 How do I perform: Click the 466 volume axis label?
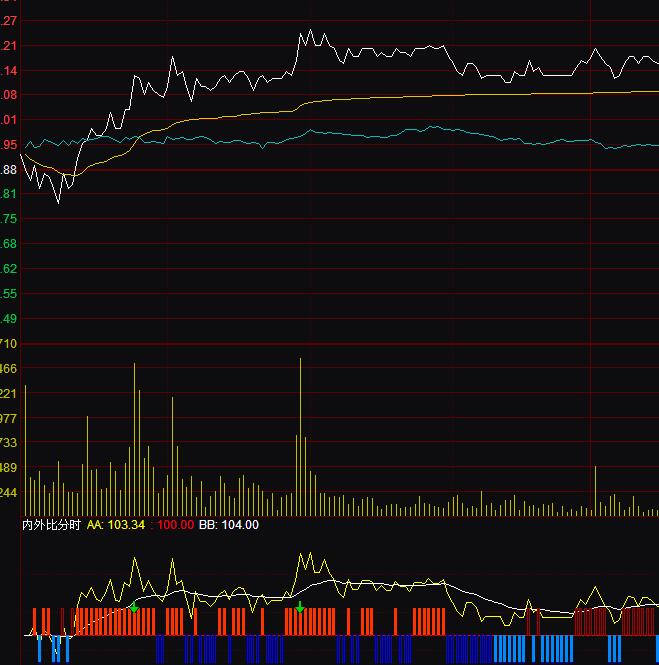9,369
